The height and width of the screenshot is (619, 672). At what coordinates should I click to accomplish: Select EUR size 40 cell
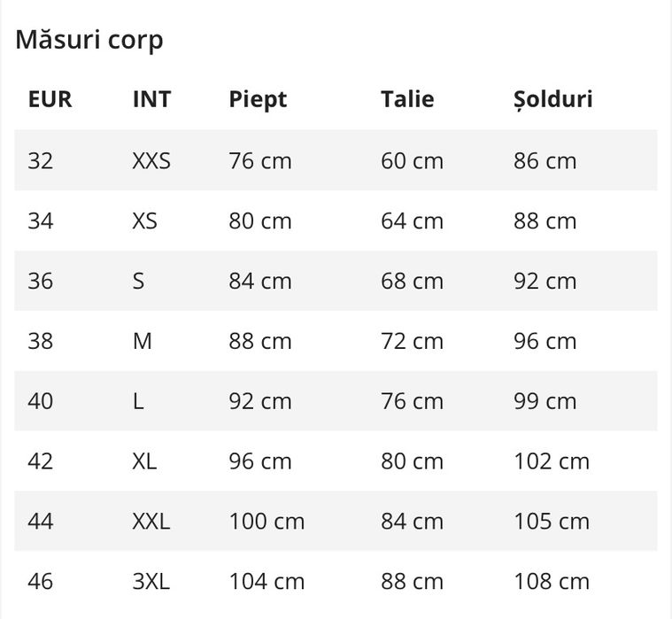pos(41,401)
